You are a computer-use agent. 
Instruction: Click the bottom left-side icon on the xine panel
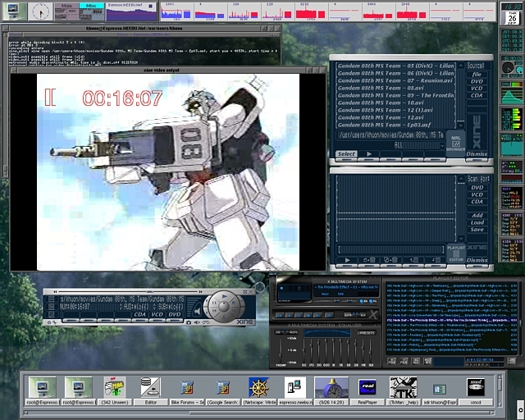click(51, 315)
